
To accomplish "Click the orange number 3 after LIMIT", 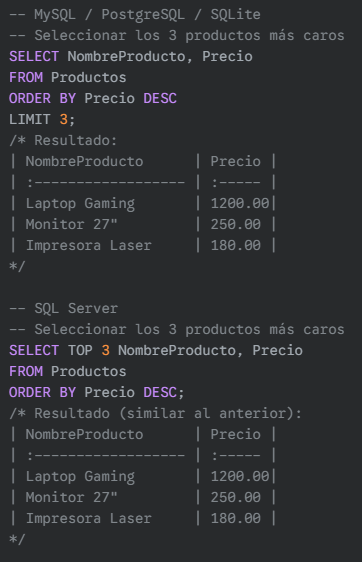I will pos(63,119).
